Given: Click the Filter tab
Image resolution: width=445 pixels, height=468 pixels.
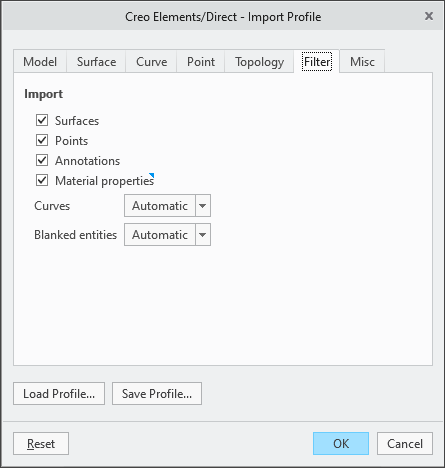Looking at the screenshot, I should (x=317, y=61).
